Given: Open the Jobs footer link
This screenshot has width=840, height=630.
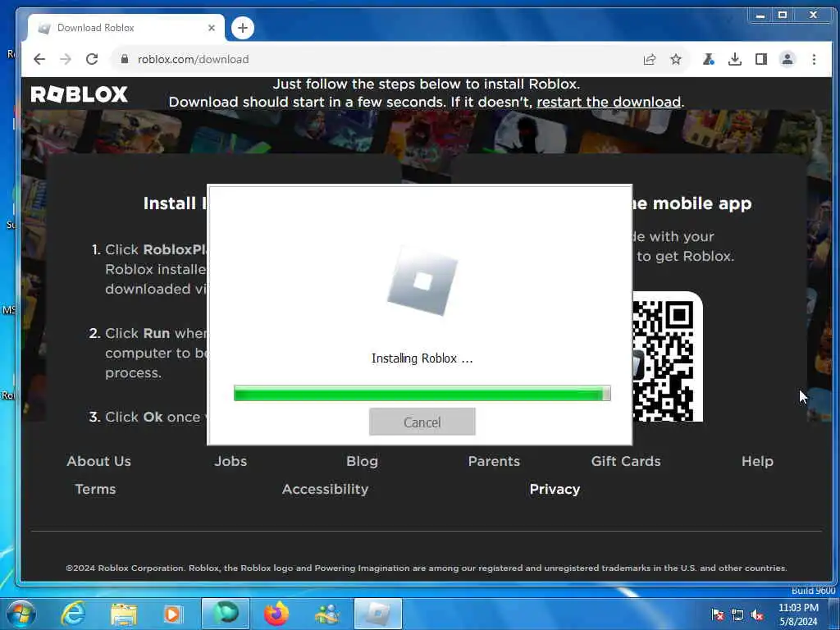Looking at the screenshot, I should pyautogui.click(x=231, y=461).
